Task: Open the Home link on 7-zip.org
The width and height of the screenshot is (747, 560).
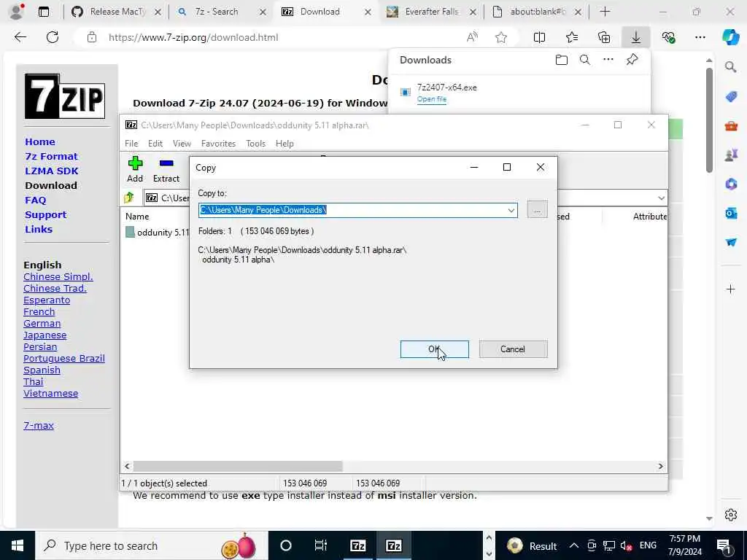Action: click(x=40, y=142)
